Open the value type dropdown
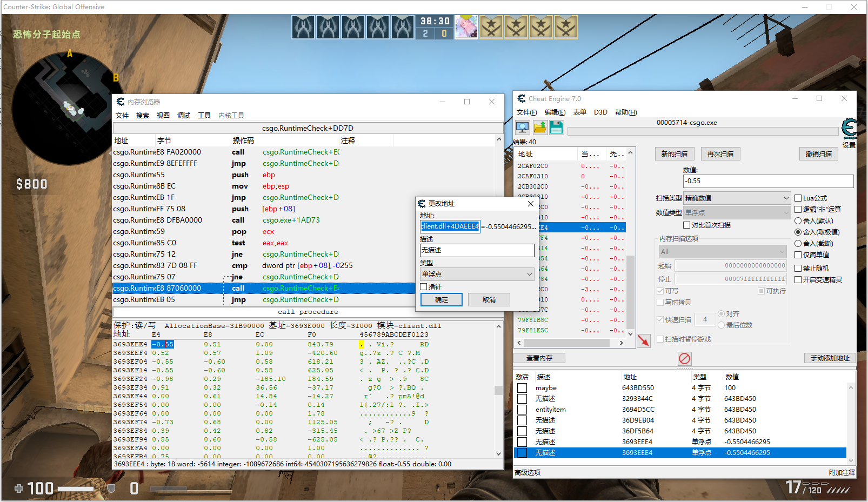The height and width of the screenshot is (502, 868). [x=737, y=213]
